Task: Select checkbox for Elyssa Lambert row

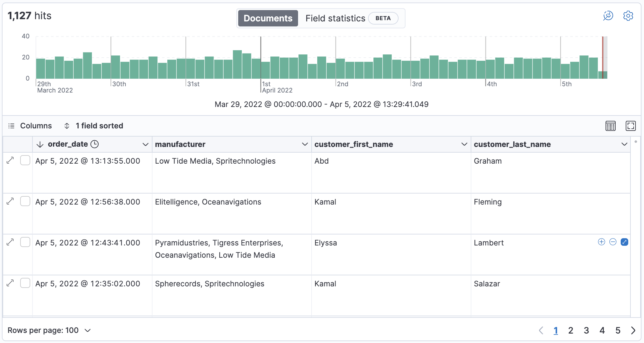Action: pyautogui.click(x=25, y=242)
